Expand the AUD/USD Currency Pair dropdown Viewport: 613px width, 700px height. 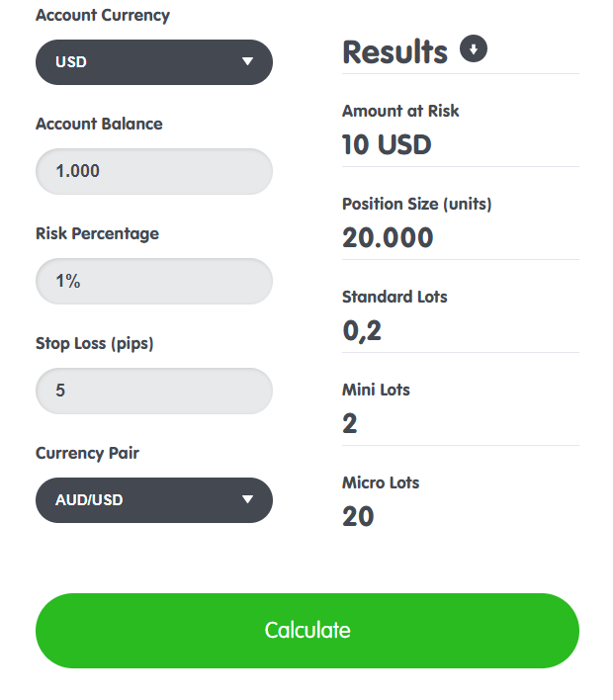point(154,500)
